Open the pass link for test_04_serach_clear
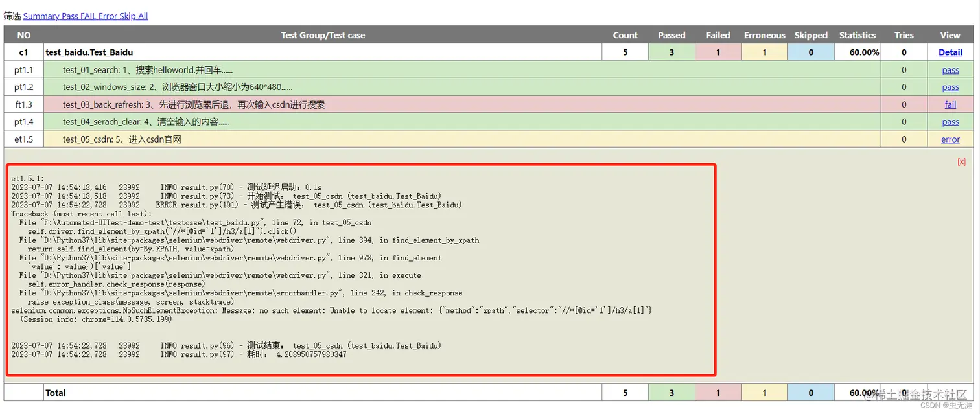The width and height of the screenshot is (980, 414). click(x=950, y=122)
